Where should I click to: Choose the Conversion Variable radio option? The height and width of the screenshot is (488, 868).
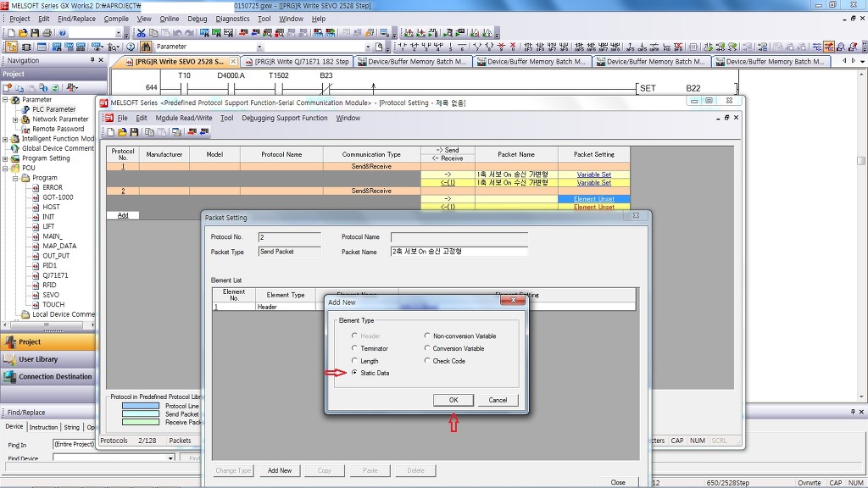pos(427,348)
